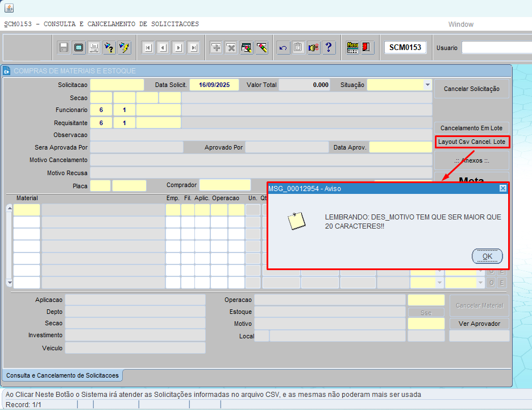
Task: Open the Window menu
Action: point(460,24)
